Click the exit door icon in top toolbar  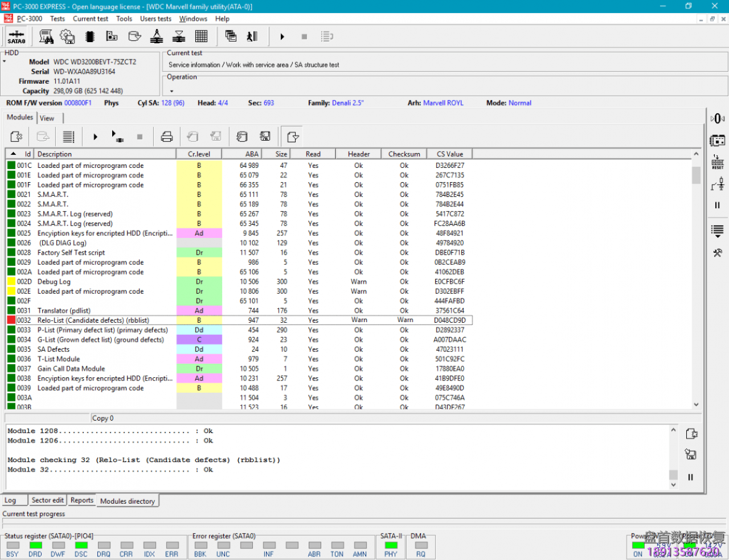coord(252,37)
